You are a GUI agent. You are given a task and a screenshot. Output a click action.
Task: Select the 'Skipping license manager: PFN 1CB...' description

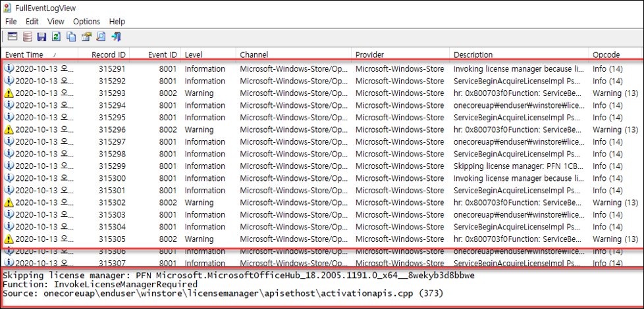(x=519, y=166)
